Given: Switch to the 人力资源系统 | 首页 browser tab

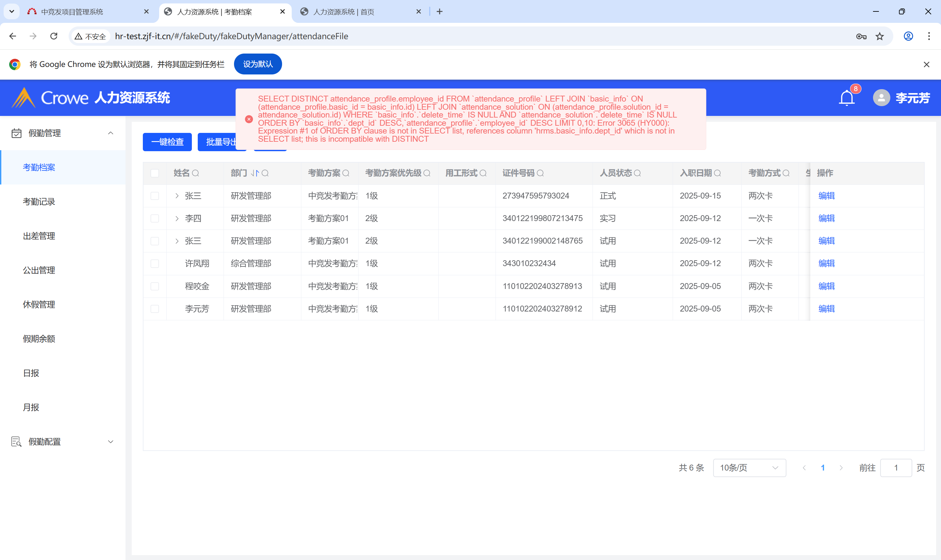Looking at the screenshot, I should coord(344,12).
